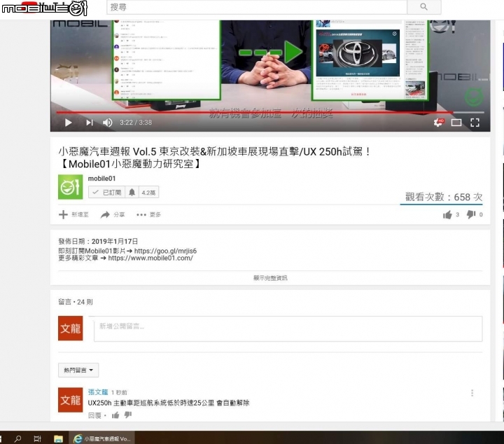Switch to theater mode view
The image size is (504, 444).
pos(456,123)
